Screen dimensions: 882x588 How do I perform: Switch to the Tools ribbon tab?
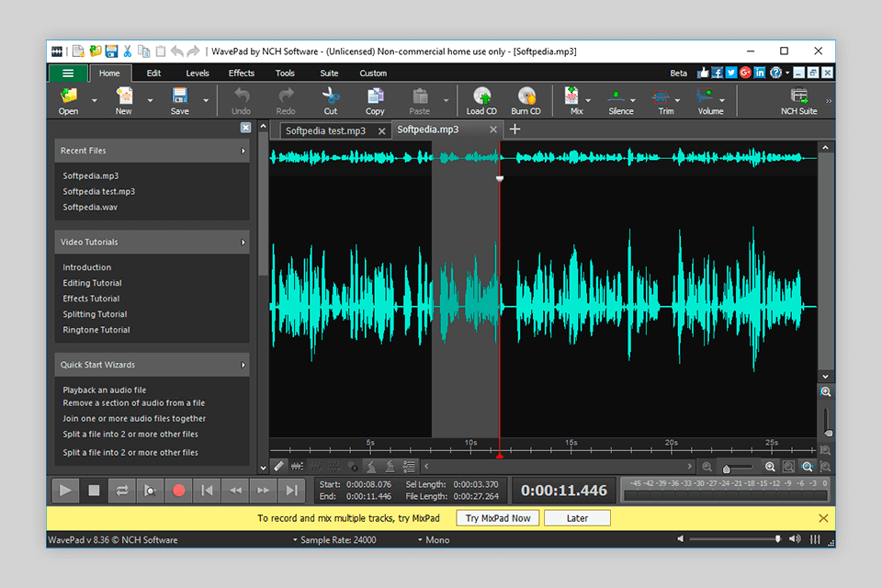[285, 73]
